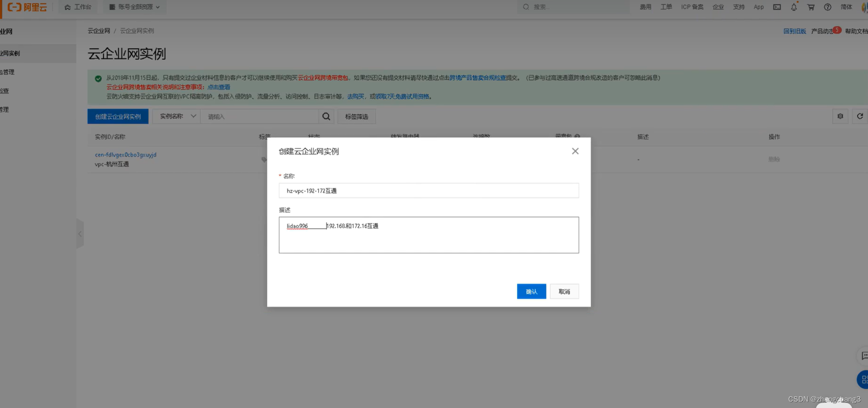Open instance link cen-fdlvgex0cbo3gxuyjd
This screenshot has width=868, height=408.
point(125,154)
